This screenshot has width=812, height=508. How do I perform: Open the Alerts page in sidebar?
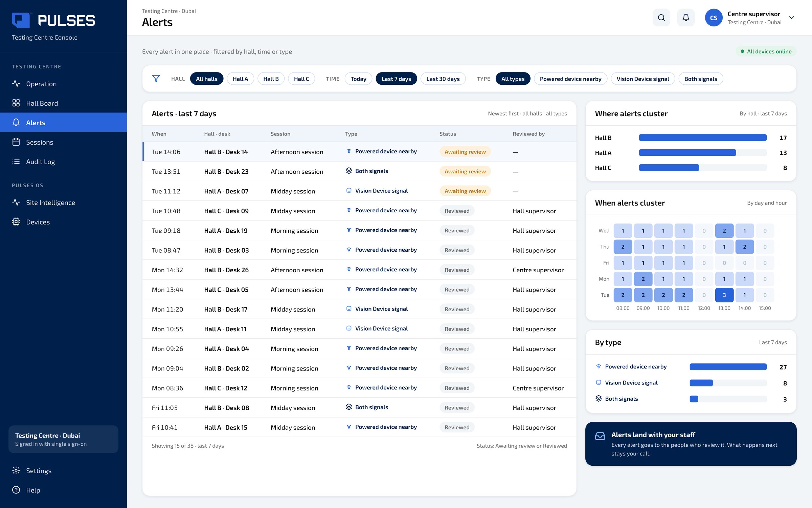(63, 123)
